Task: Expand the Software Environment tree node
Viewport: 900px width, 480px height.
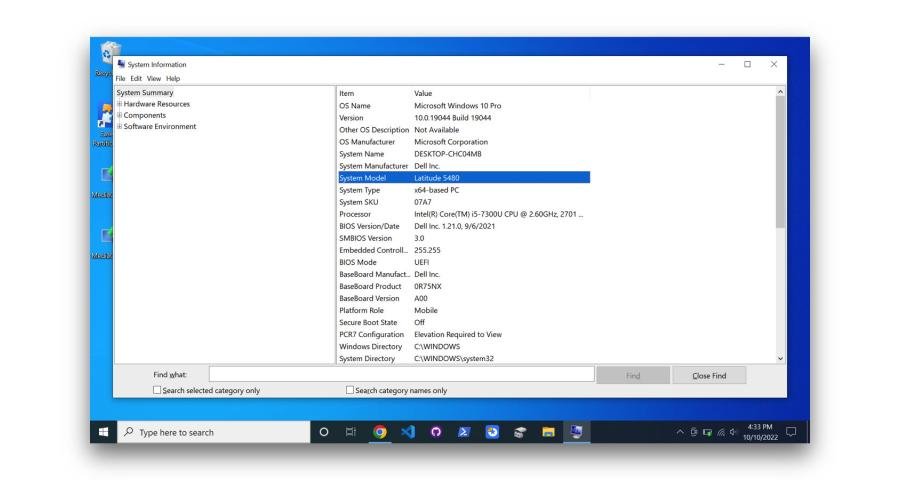Action: [x=119, y=126]
